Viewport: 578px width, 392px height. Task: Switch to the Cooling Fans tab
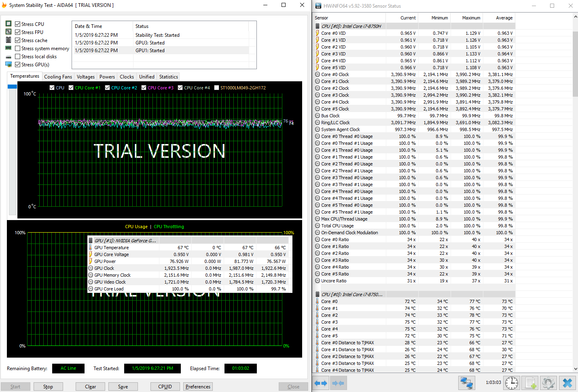(58, 77)
